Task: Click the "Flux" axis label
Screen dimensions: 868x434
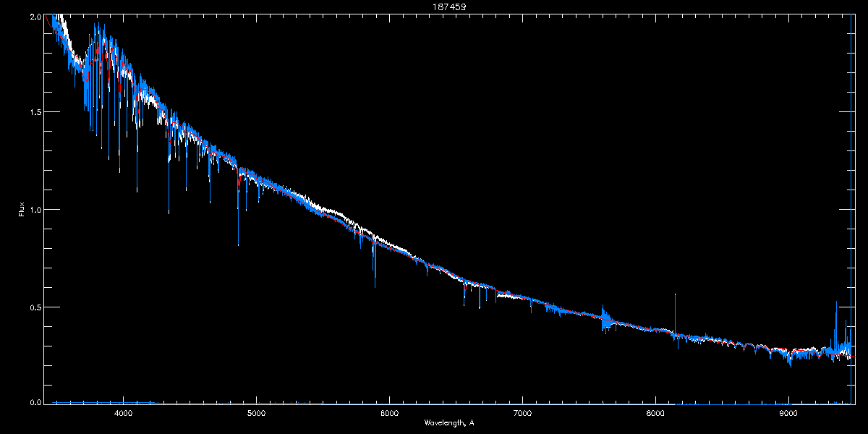Action: coord(22,210)
